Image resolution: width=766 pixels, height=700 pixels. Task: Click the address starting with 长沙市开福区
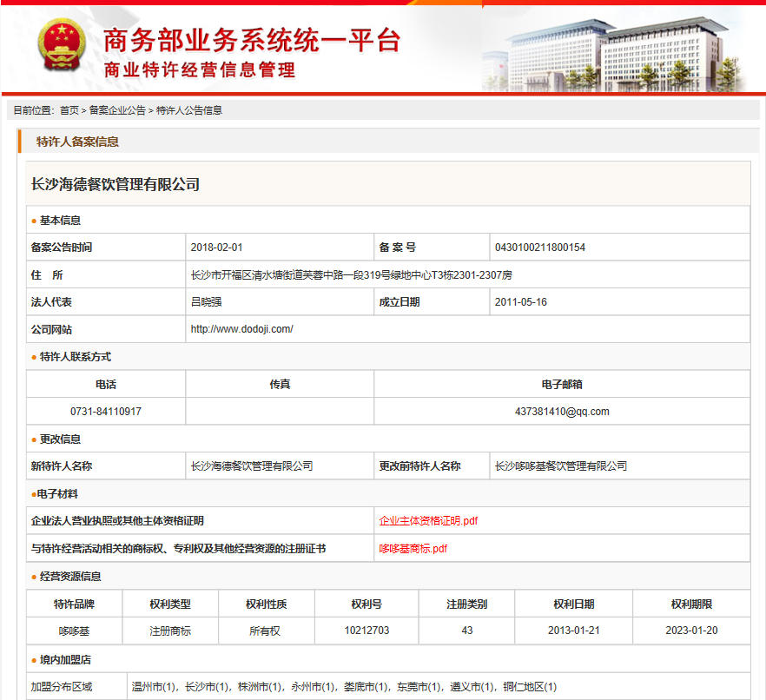point(351,275)
